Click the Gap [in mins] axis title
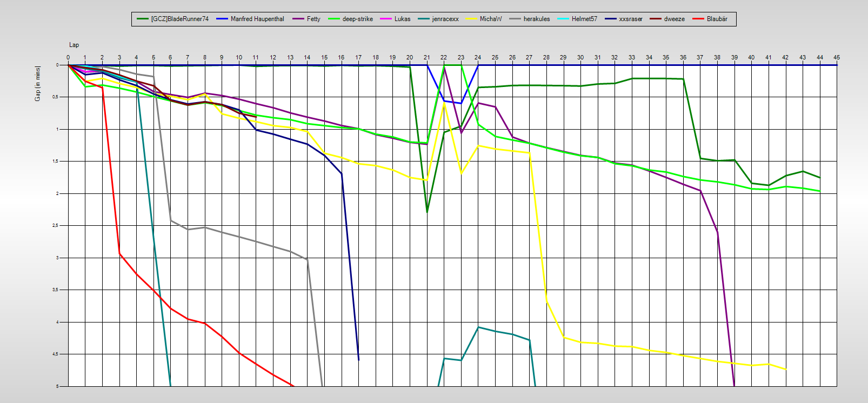Screen dimensions: 868x403 tap(38, 84)
